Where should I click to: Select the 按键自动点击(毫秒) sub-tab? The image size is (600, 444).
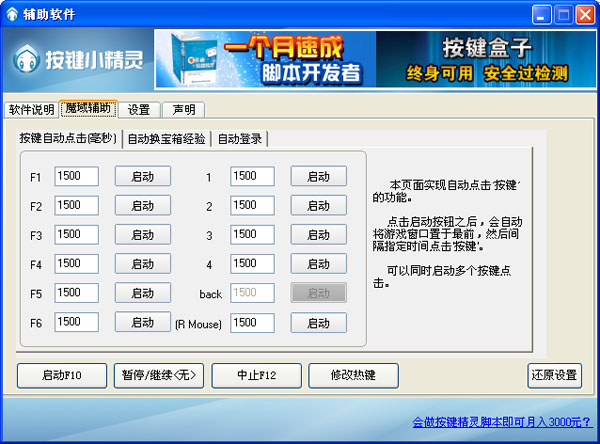coord(68,138)
